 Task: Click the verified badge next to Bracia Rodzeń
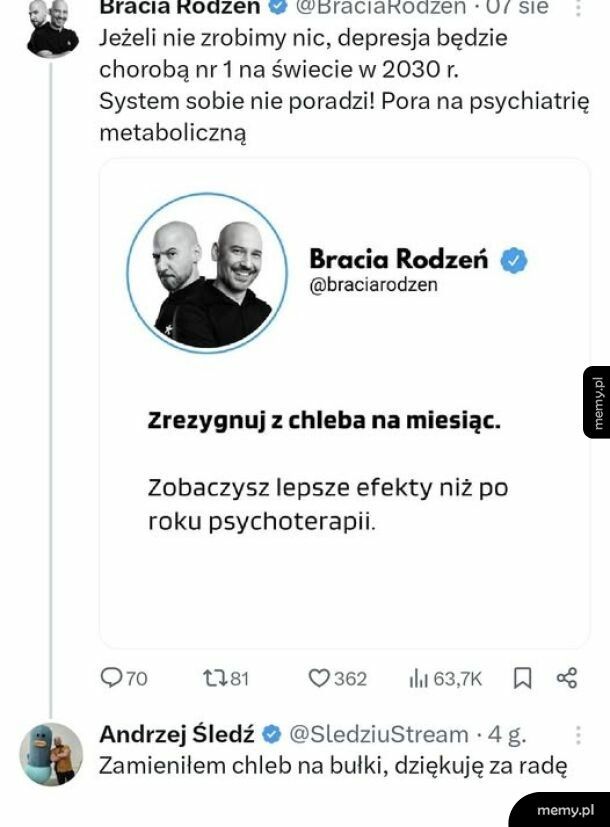pos(278,6)
